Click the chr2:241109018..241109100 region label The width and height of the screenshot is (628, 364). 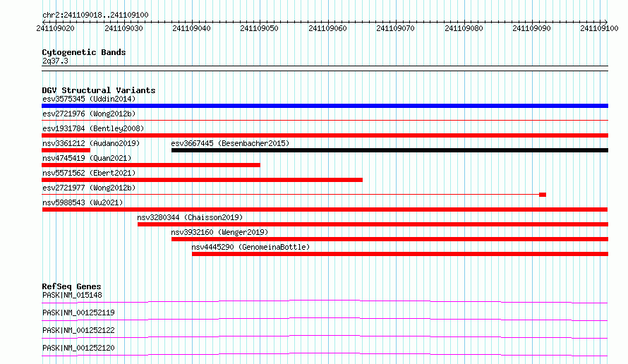click(x=95, y=15)
